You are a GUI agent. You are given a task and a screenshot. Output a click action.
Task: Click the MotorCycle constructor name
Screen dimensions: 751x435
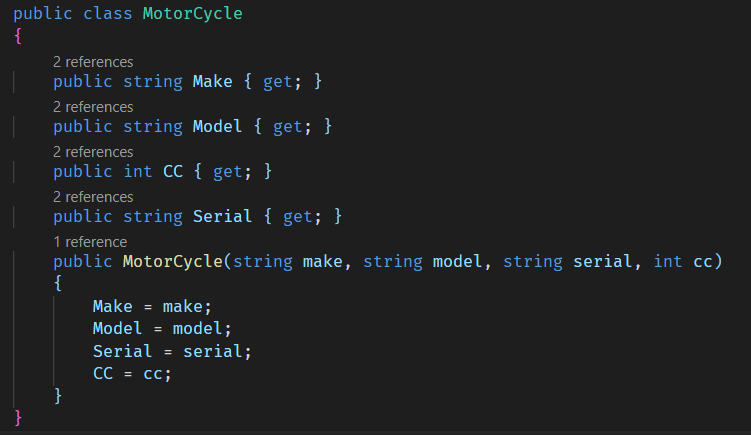coord(172,262)
